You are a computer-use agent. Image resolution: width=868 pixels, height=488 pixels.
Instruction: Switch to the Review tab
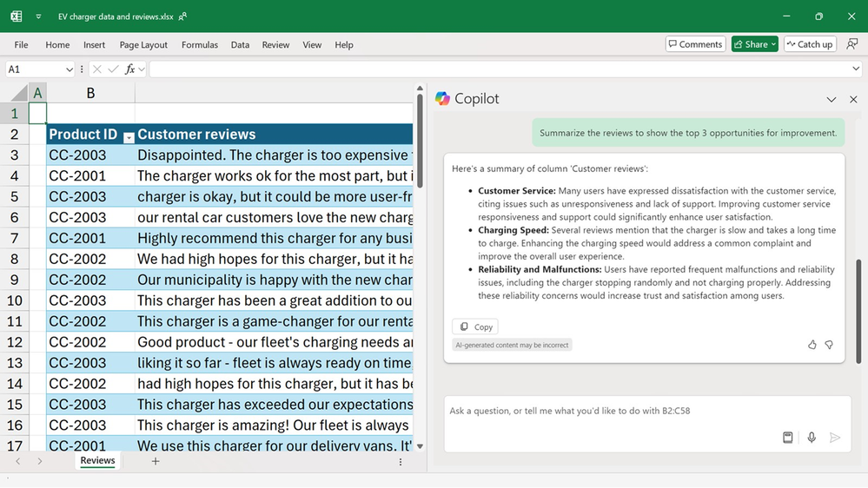point(275,45)
